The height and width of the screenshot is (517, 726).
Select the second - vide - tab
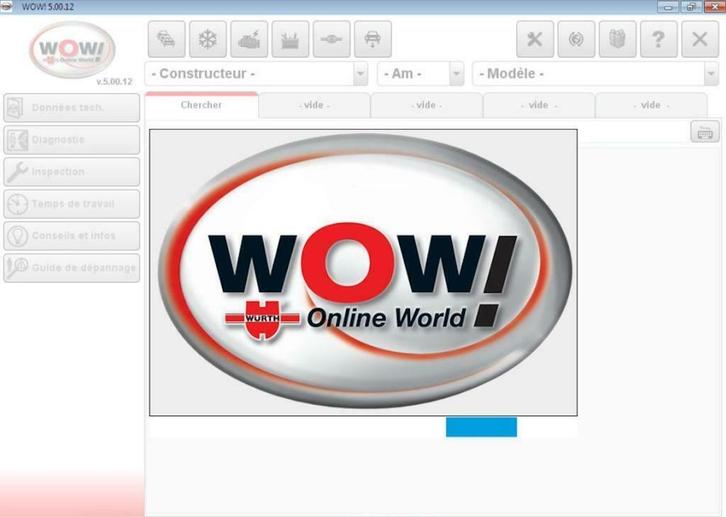coord(426,105)
